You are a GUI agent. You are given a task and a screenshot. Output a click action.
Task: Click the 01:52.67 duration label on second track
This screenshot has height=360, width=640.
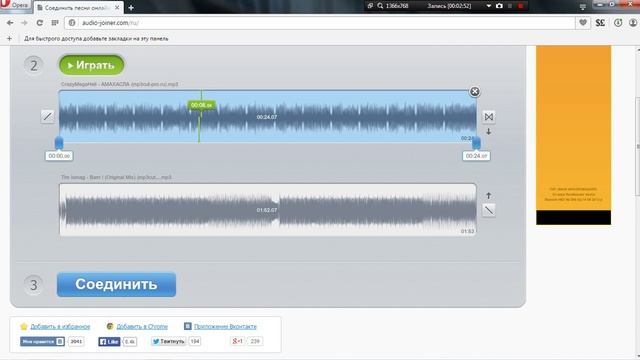[267, 210]
